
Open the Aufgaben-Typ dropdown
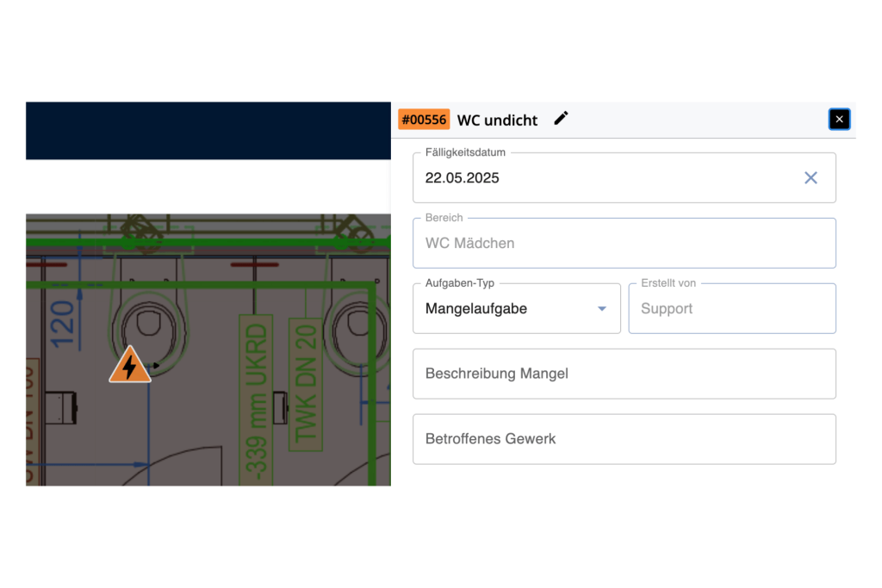click(516, 308)
